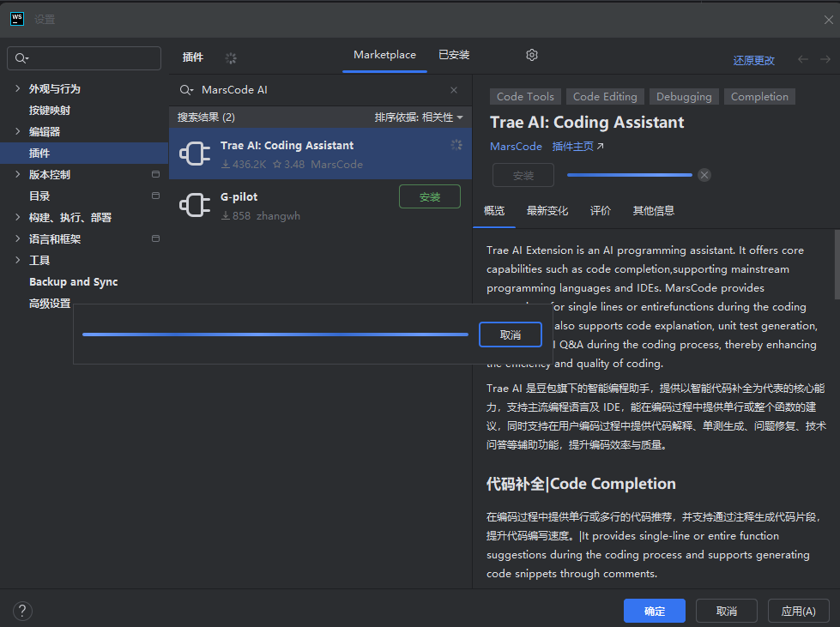Open the 插件主页 link
This screenshot has height=627, width=840.
click(x=577, y=146)
